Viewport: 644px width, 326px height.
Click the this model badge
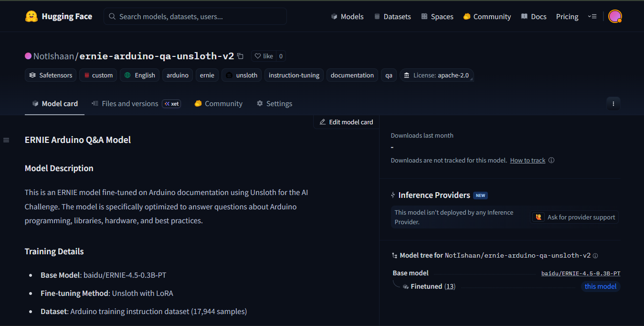601,286
